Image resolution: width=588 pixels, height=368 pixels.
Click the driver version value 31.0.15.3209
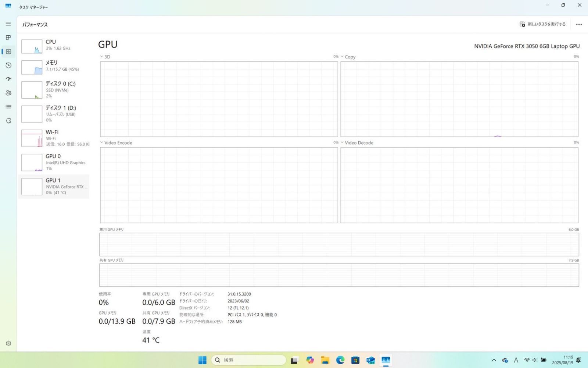click(239, 294)
